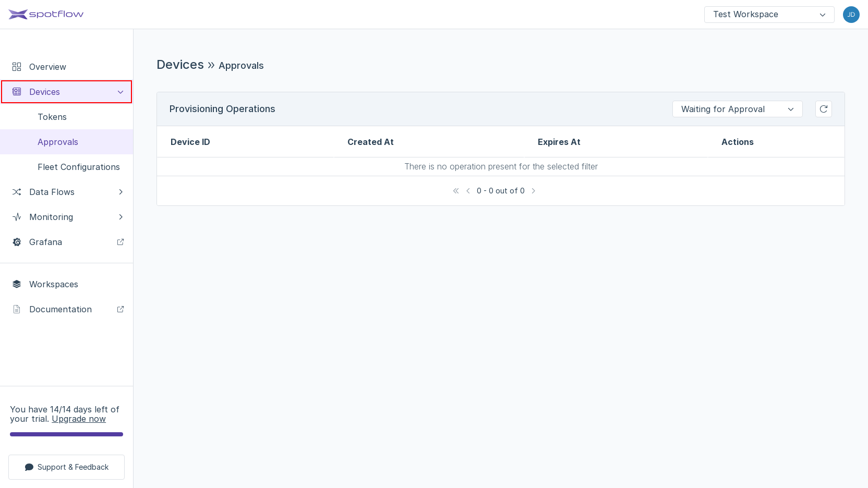Click the Overview grid icon

[17, 67]
